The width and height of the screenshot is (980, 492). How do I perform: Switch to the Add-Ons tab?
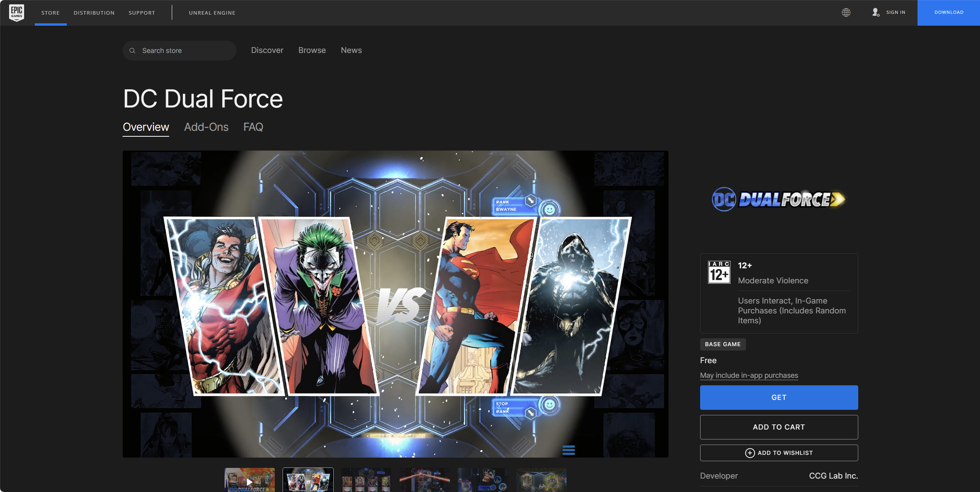click(x=206, y=127)
